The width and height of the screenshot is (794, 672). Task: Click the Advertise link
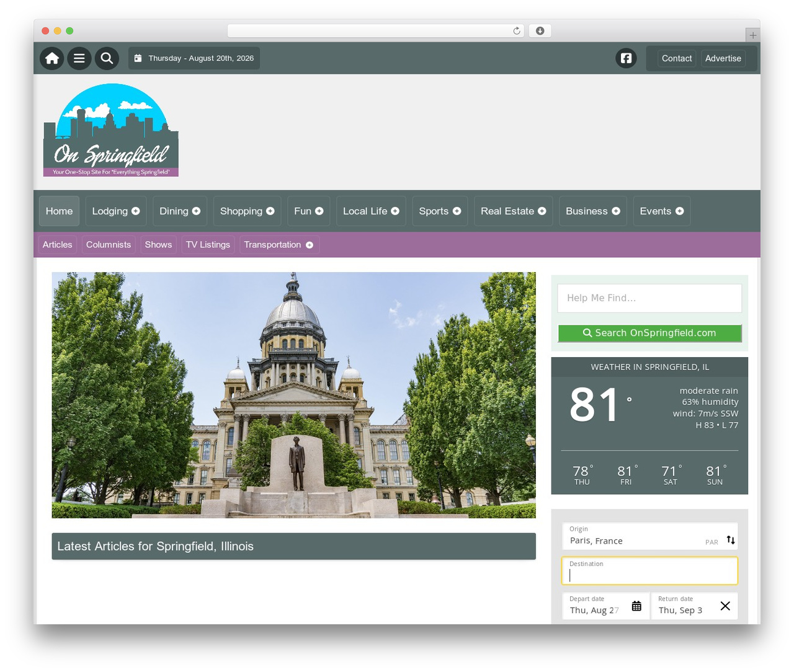coord(723,58)
